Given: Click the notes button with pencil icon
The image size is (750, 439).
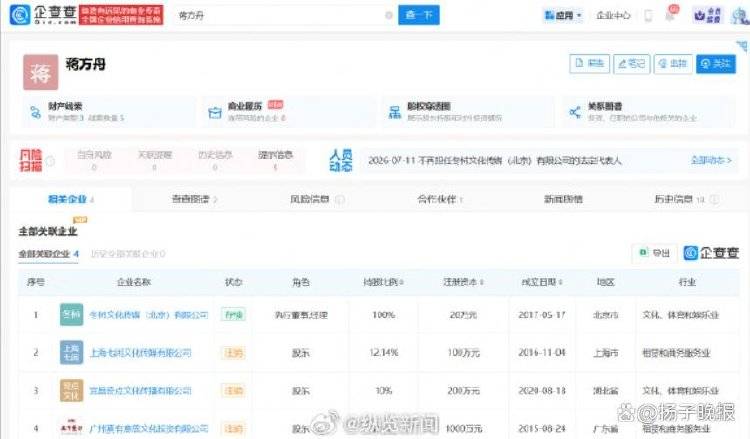Looking at the screenshot, I should 631,64.
